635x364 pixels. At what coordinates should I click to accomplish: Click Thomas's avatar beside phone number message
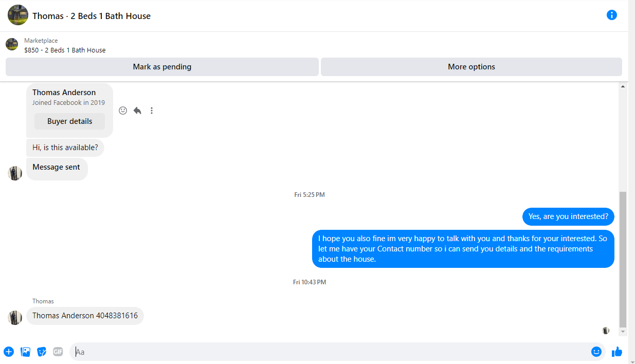15,317
